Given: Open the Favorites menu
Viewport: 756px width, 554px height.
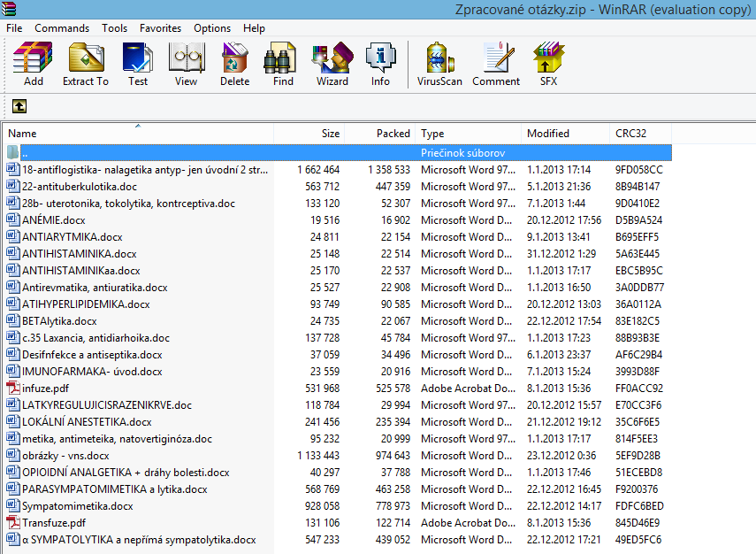Looking at the screenshot, I should coord(160,28).
